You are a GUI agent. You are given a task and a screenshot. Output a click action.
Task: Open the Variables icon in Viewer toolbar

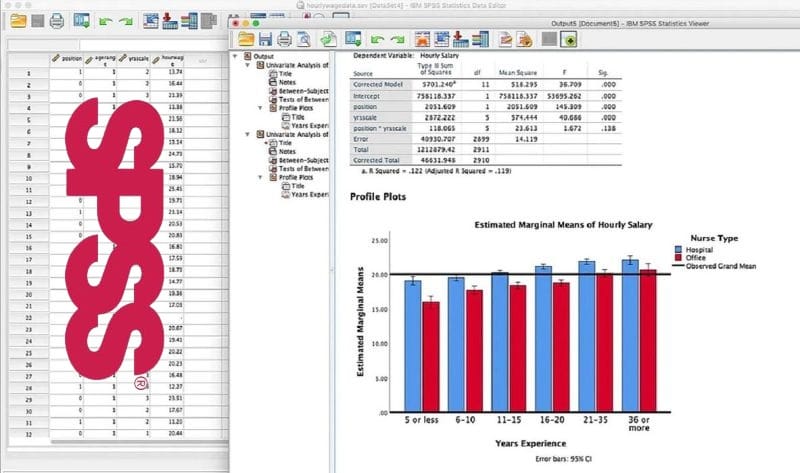pos(480,39)
